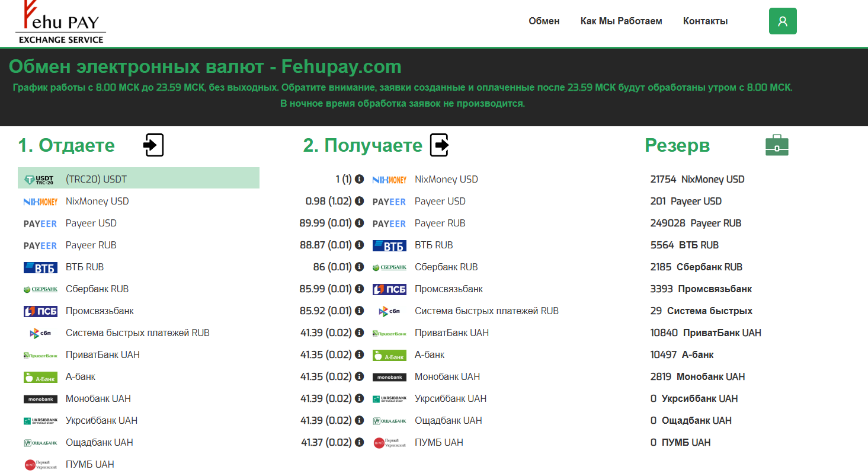Click the Fehu PAY logo

60,23
